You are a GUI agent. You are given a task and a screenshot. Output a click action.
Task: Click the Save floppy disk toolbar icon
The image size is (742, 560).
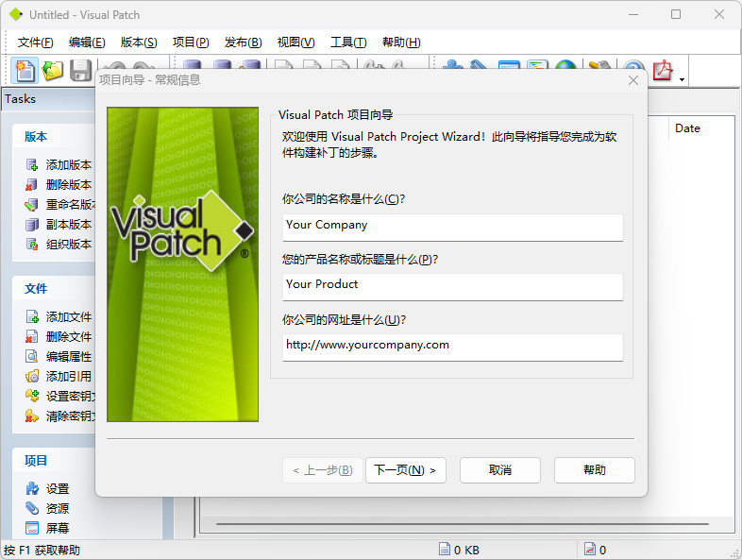pos(80,71)
